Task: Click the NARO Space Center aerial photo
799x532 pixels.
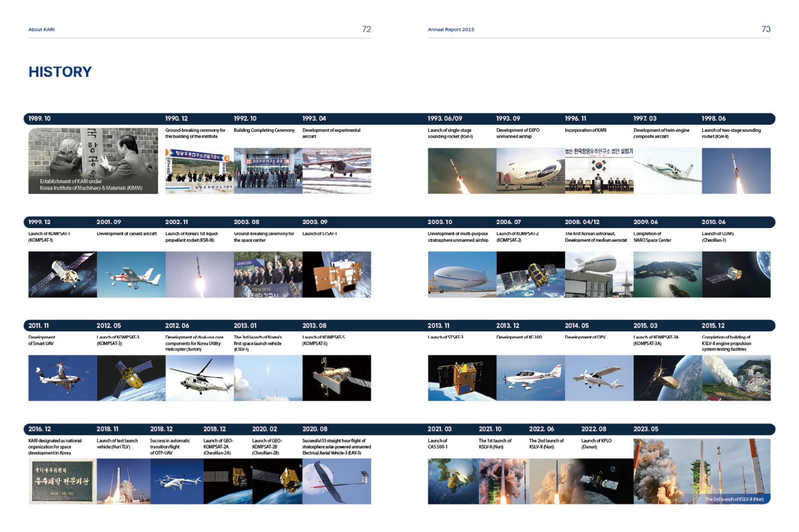Action: click(x=667, y=274)
